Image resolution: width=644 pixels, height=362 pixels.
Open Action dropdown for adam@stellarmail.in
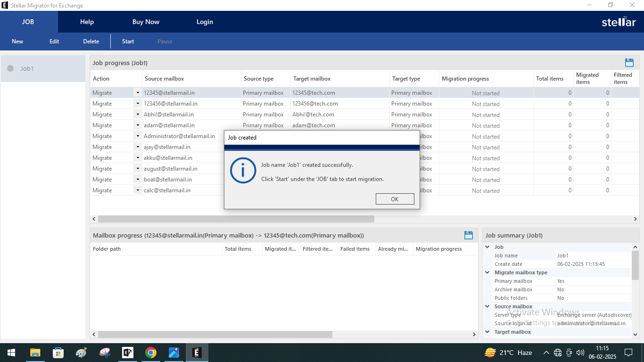(x=138, y=125)
